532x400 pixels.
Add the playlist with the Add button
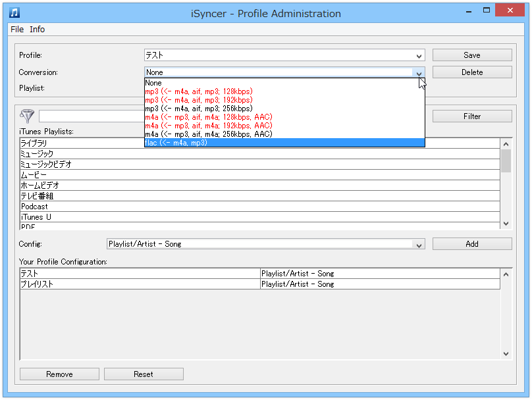coord(472,243)
